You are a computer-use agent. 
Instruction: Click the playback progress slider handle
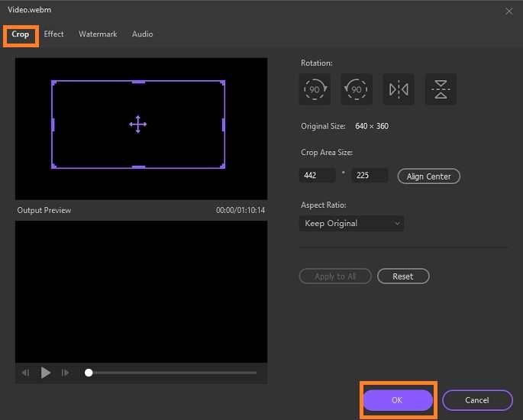[89, 373]
